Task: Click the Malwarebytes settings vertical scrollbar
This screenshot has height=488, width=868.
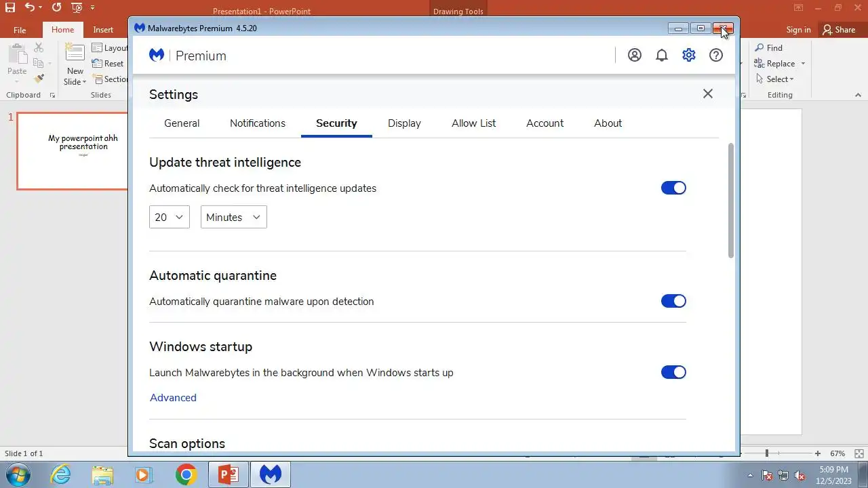Action: tap(731, 200)
